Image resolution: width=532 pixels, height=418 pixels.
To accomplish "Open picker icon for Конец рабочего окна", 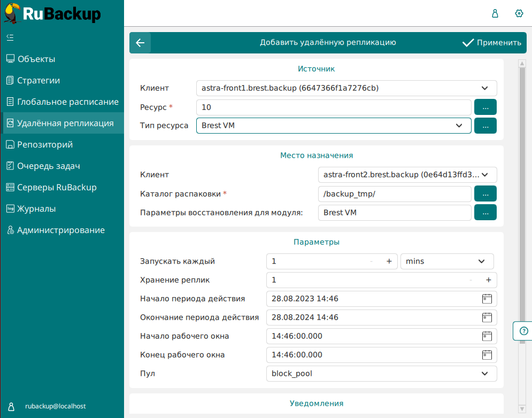I will tap(487, 355).
